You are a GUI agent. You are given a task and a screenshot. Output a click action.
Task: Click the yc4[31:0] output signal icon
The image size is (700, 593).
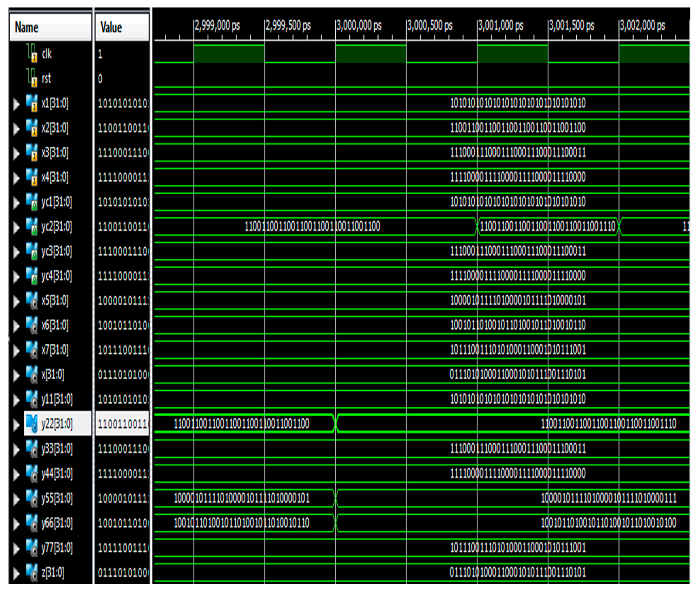[32, 276]
